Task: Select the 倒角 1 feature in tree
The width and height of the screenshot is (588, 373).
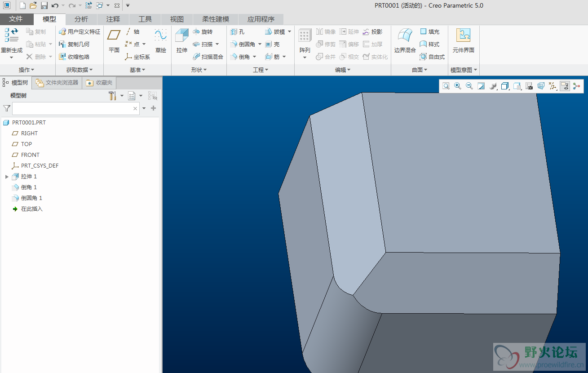Action: tap(24, 187)
